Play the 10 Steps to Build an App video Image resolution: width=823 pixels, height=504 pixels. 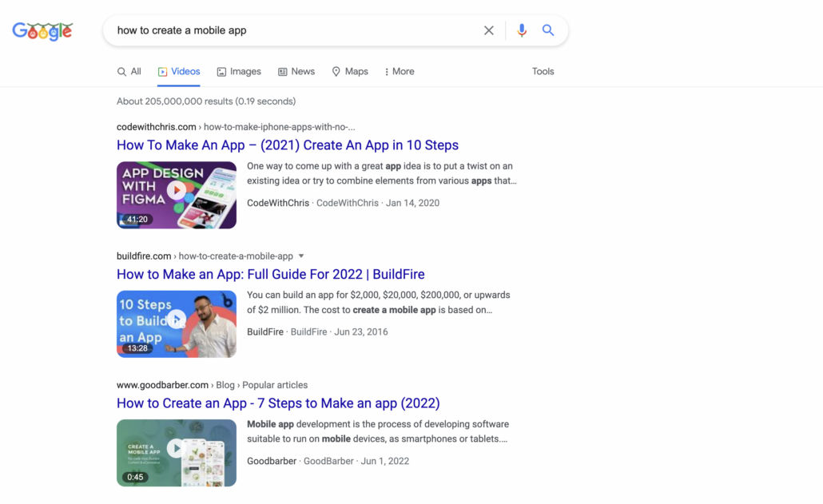pyautogui.click(x=176, y=320)
